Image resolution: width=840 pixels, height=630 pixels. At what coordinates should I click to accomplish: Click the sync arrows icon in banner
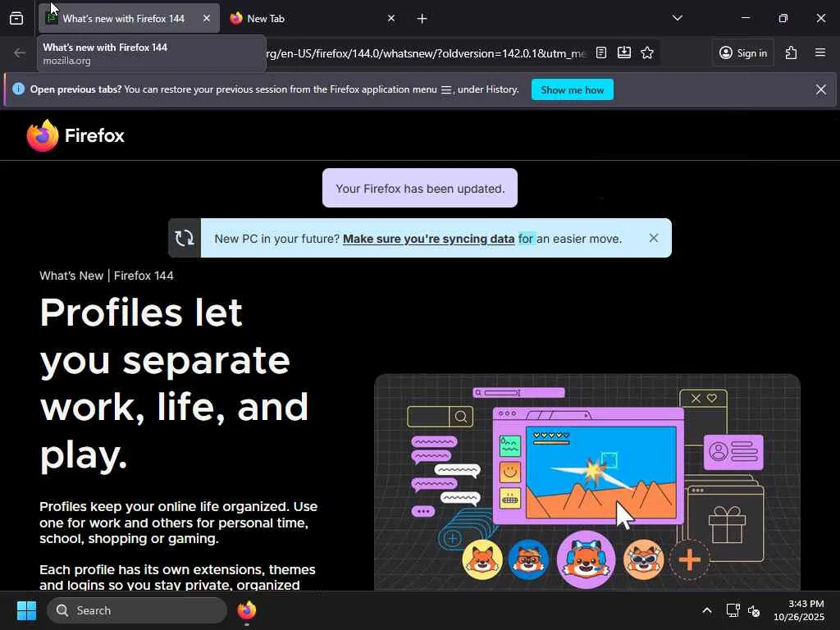(185, 238)
